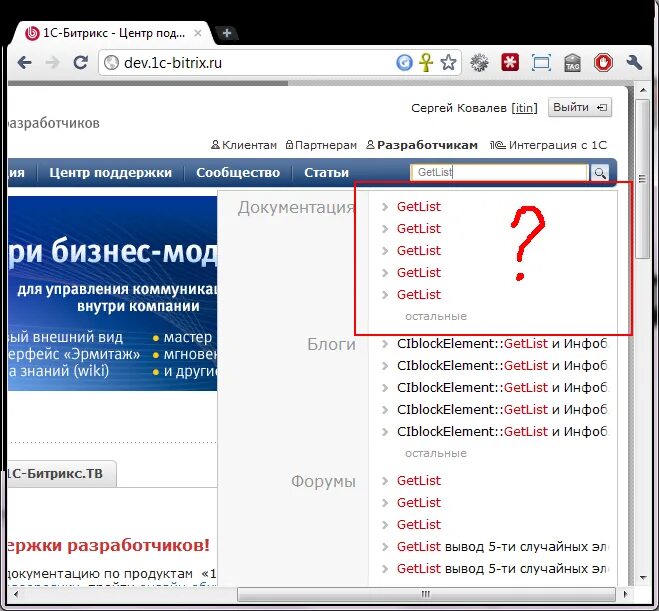Screen dimensions: 659x611
Task: Open the Клиентам link
Action: pos(244,145)
